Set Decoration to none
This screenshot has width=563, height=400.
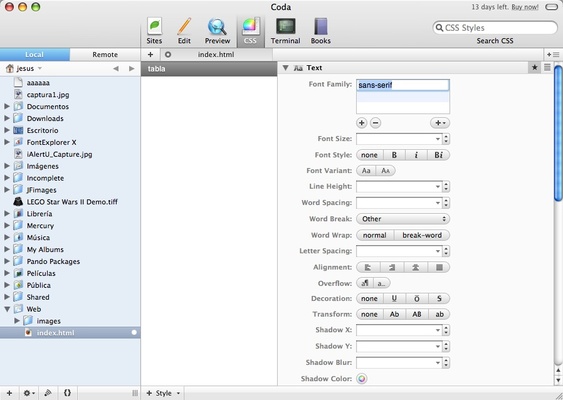(369, 298)
